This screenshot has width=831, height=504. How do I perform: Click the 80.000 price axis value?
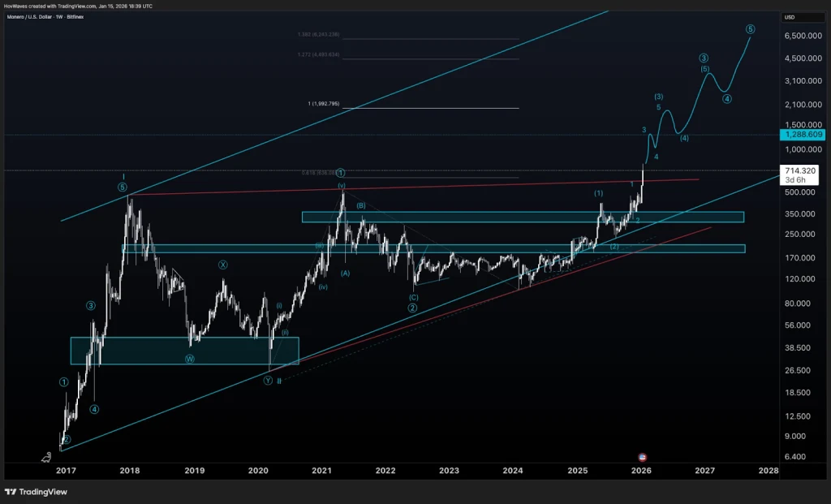[799, 304]
